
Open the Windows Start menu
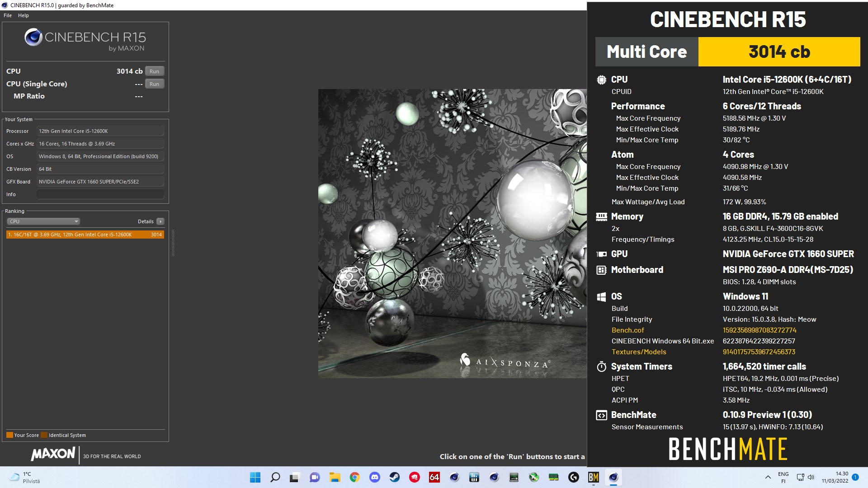(255, 477)
